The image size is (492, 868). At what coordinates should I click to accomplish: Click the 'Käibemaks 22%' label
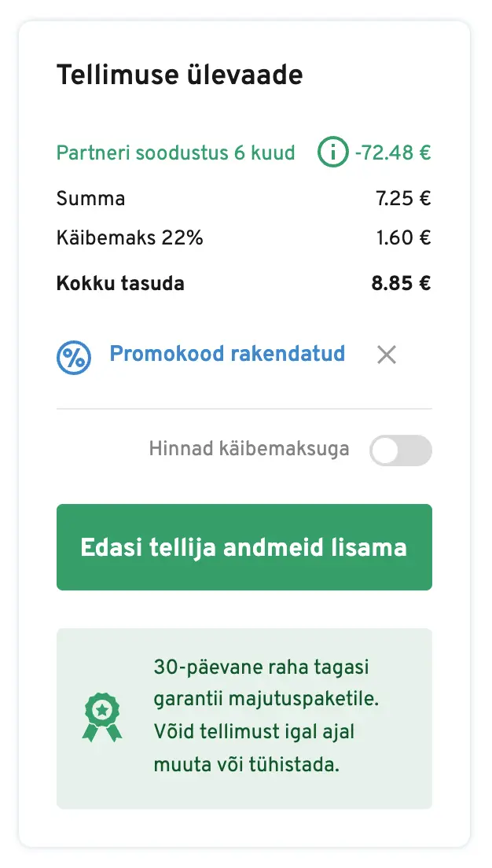(x=130, y=237)
